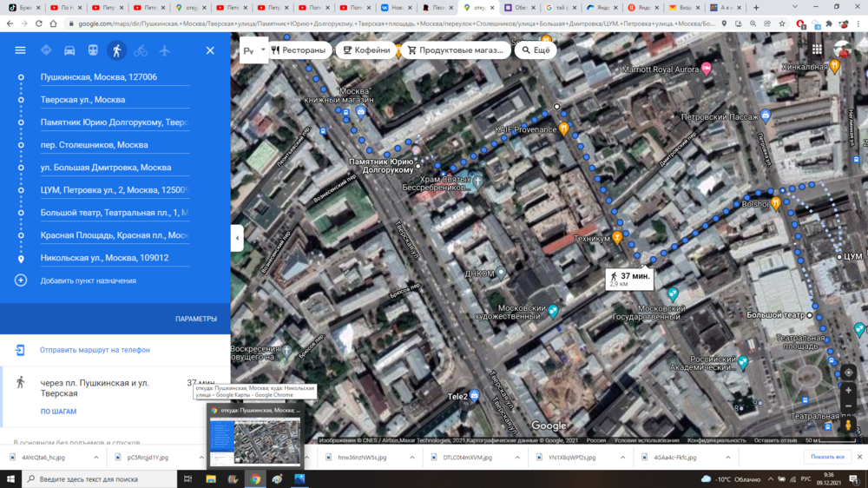Expand options for 4AYcQta6_hc.jpg download
The image size is (868, 488).
coord(95,458)
